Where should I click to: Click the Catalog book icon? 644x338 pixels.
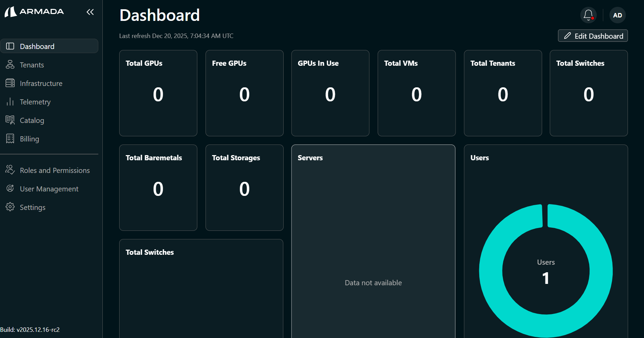[x=10, y=120]
